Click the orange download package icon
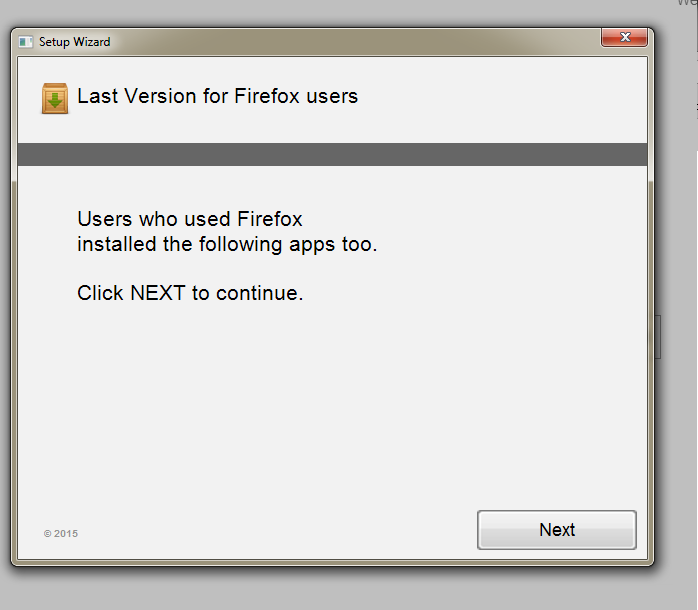Viewport: 698px width, 610px height. pos(55,98)
